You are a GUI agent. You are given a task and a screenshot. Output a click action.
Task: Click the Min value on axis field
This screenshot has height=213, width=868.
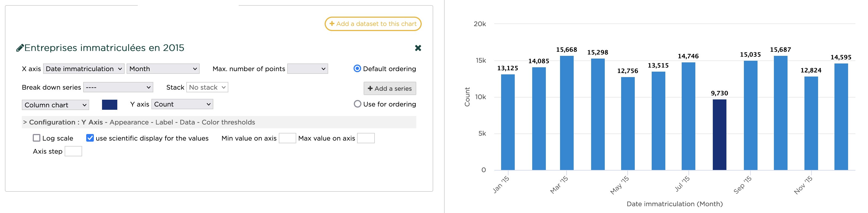pyautogui.click(x=287, y=138)
